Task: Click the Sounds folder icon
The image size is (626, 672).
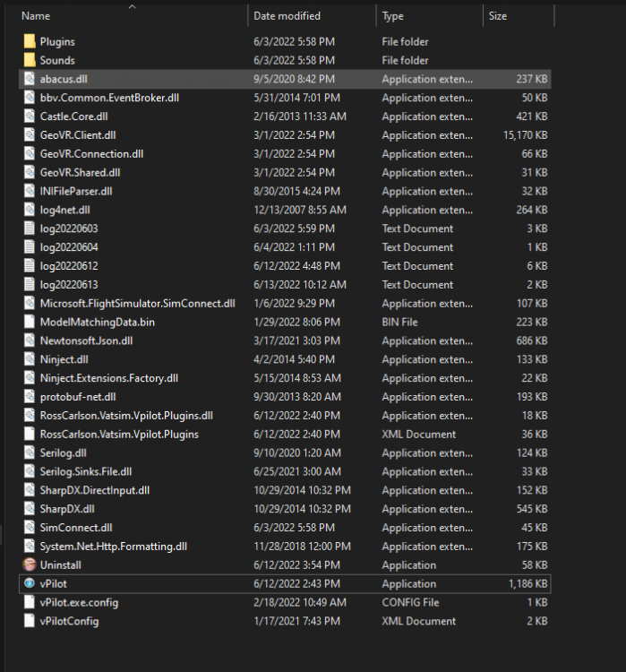Action: [x=30, y=60]
